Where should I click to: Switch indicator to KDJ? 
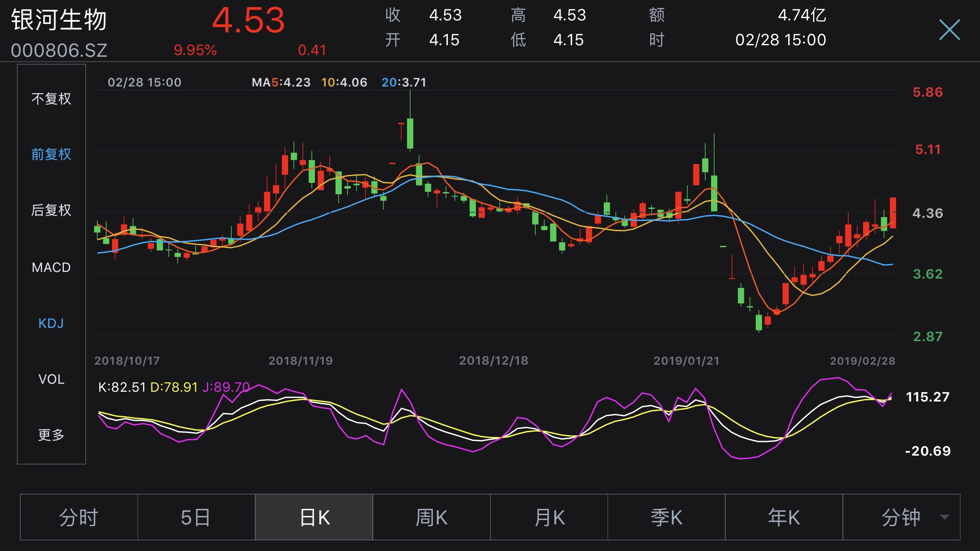coord(51,323)
